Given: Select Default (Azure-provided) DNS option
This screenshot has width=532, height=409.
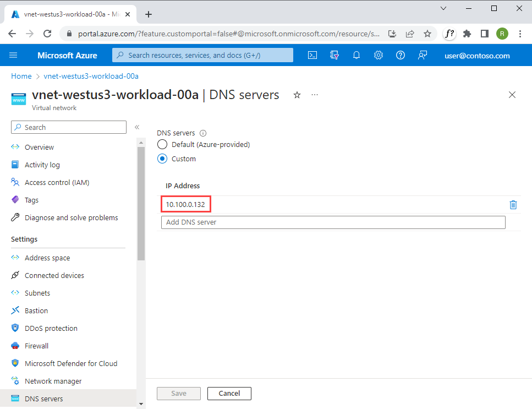Looking at the screenshot, I should (162, 144).
